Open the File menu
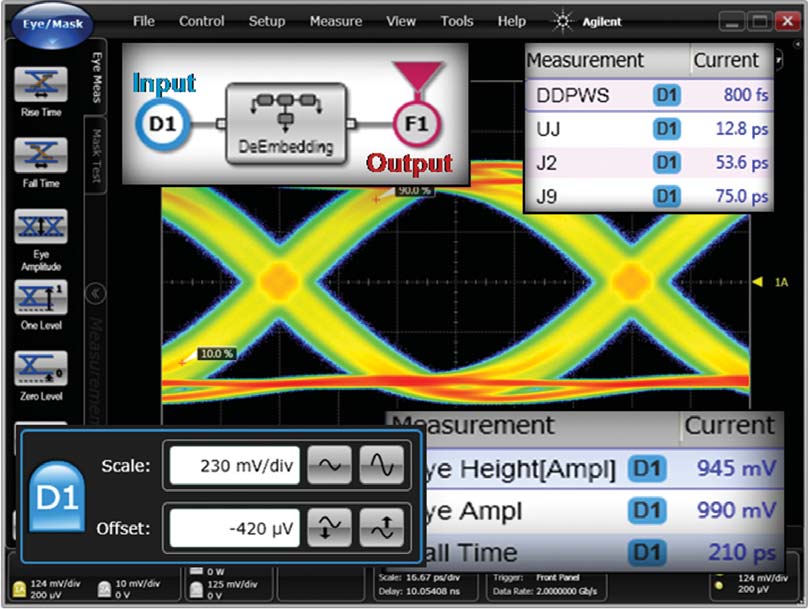The width and height of the screenshot is (809, 609). coord(144,21)
